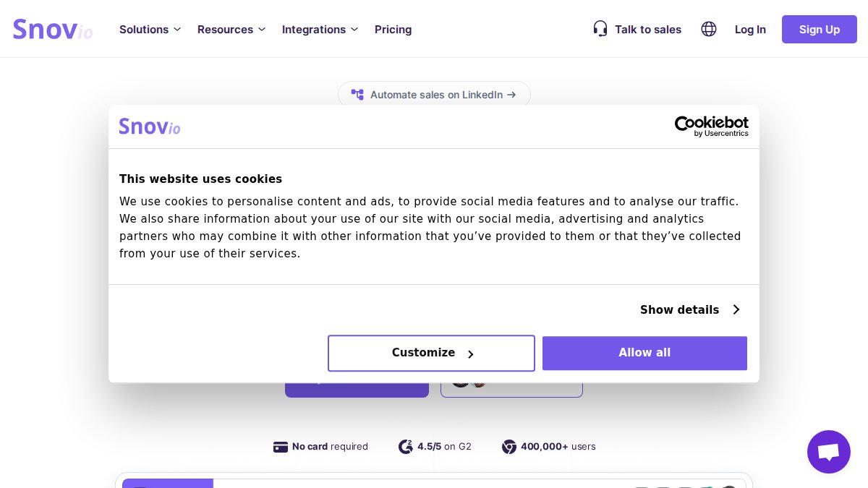Click the Customize cookies button
The image size is (868, 488).
(x=431, y=353)
